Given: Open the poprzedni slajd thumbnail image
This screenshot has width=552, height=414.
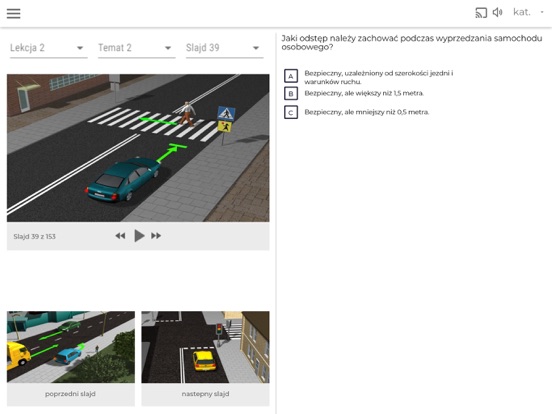Looking at the screenshot, I should [x=71, y=347].
